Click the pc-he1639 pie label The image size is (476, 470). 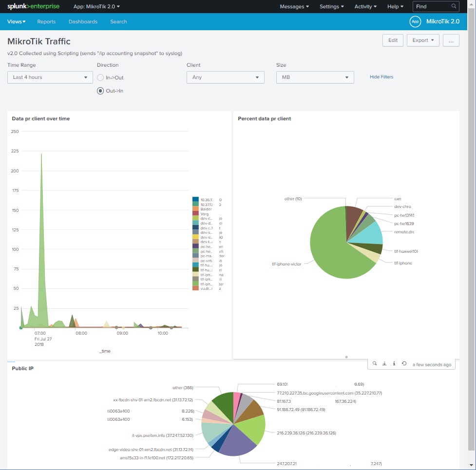tap(404, 224)
